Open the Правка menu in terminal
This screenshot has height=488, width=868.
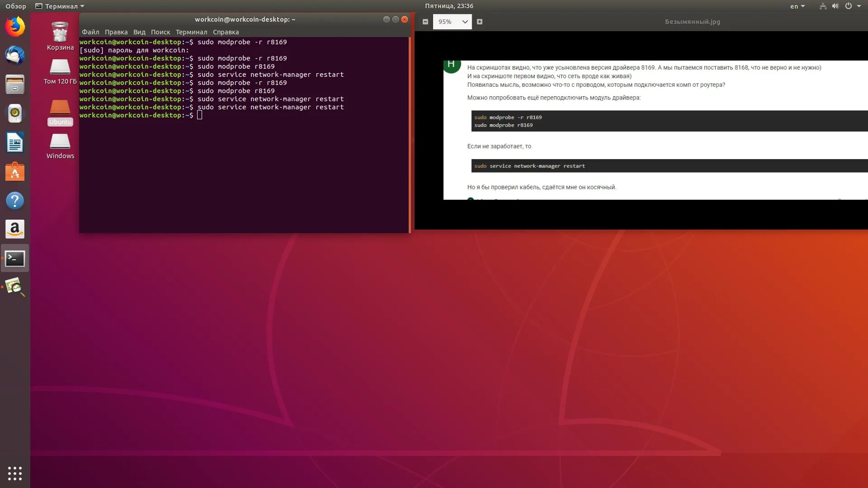tap(116, 32)
